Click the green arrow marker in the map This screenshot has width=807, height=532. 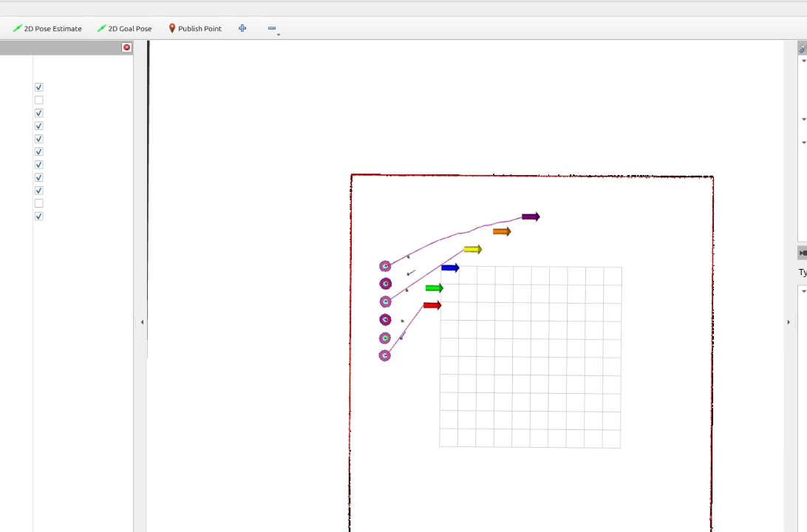[x=434, y=288]
